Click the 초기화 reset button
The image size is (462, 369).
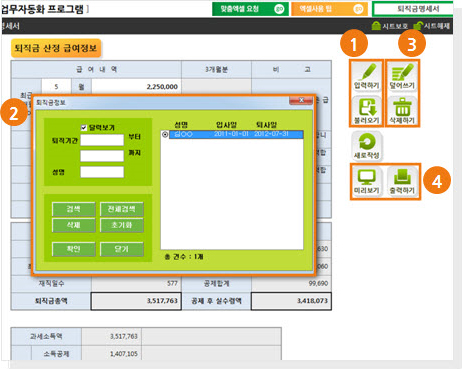coord(122,225)
